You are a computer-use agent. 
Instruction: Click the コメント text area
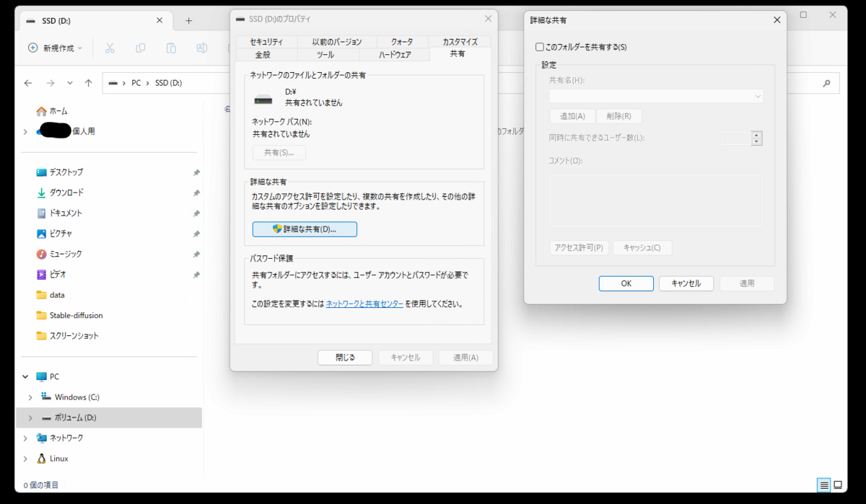pos(656,200)
